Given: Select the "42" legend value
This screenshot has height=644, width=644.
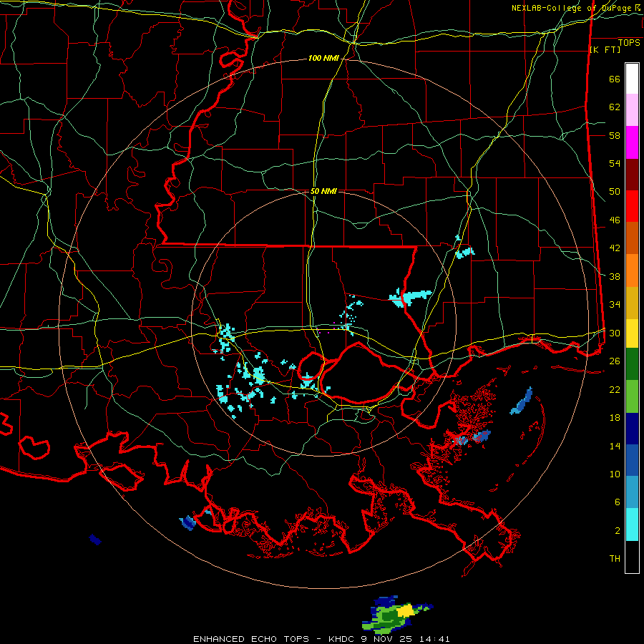Looking at the screenshot, I should coord(615,248).
